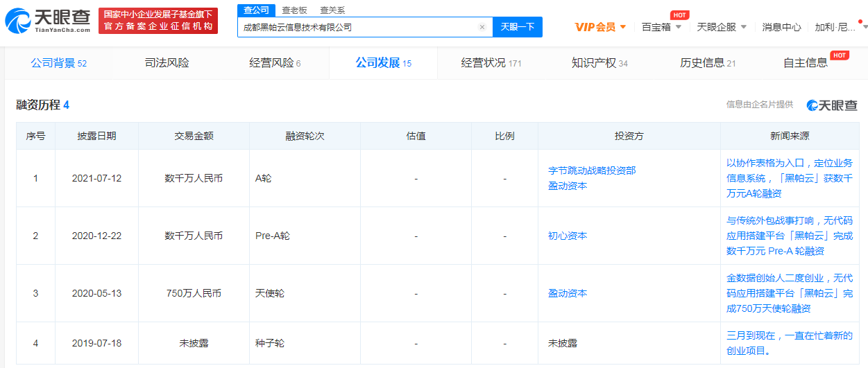
Task: Open the 经营状况 tab
Action: pos(491,63)
